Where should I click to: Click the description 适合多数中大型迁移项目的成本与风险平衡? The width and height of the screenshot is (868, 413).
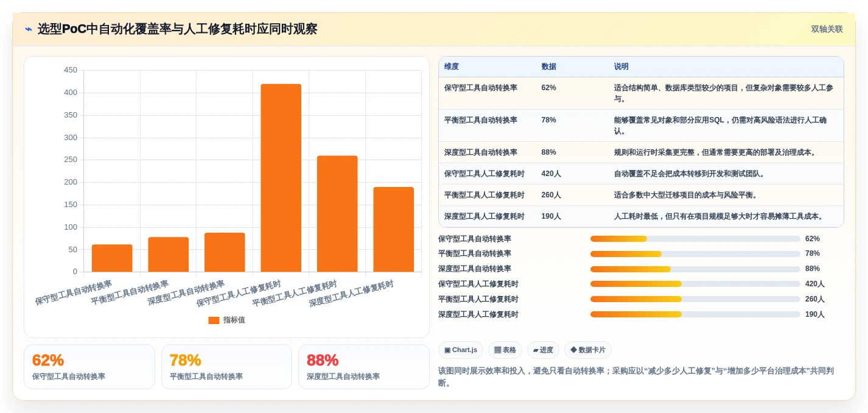[x=686, y=195]
